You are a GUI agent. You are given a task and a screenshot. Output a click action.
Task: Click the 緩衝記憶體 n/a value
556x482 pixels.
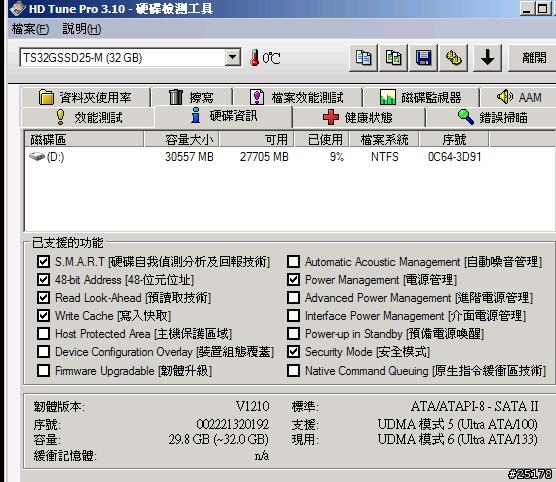pyautogui.click(x=262, y=455)
